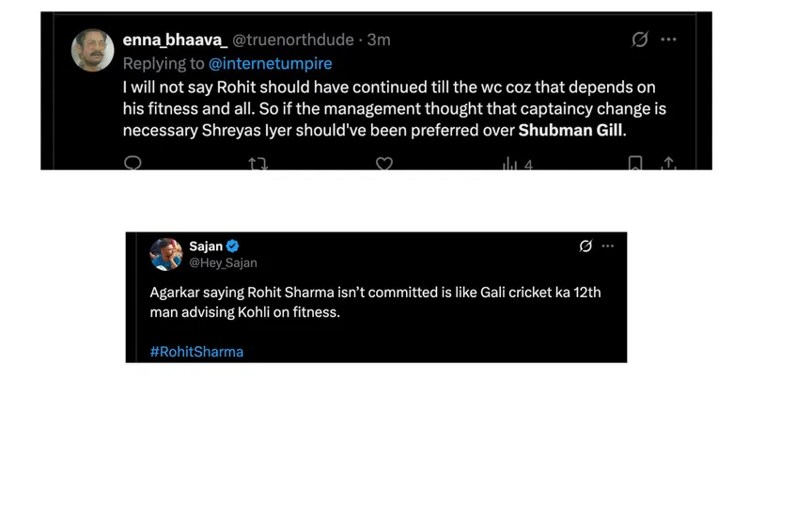The image size is (812, 508).
Task: View analytics showing 4 views
Action: [x=517, y=165]
